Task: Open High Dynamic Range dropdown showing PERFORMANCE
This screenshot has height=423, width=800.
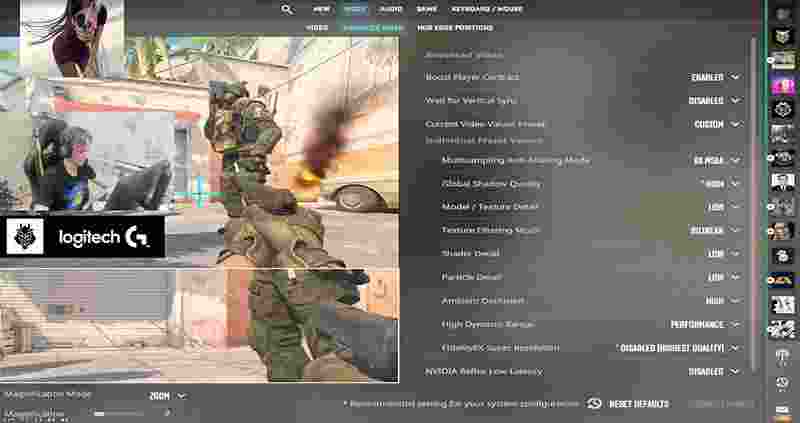Action: [706, 324]
